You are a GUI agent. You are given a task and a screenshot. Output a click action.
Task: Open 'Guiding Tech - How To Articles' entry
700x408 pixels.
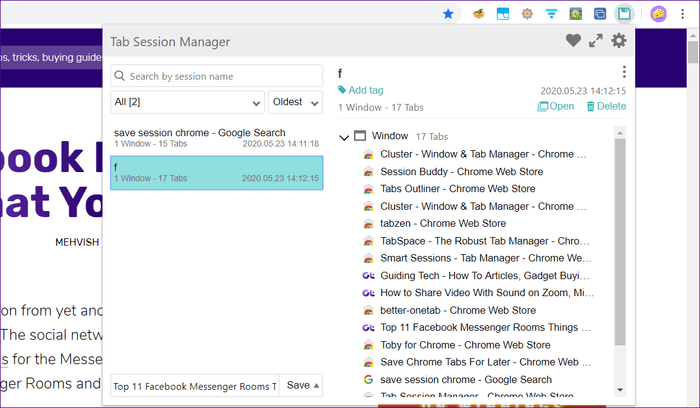click(x=484, y=276)
